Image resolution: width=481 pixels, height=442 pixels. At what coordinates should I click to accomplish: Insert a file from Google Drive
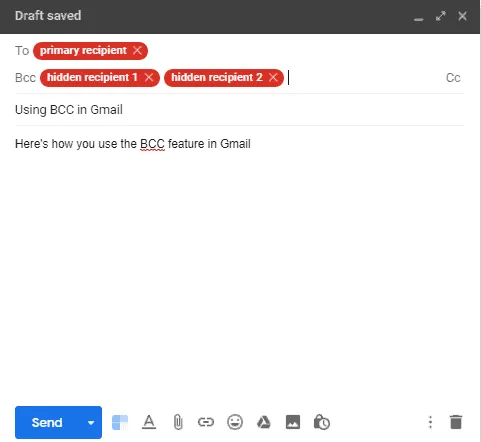(x=264, y=422)
